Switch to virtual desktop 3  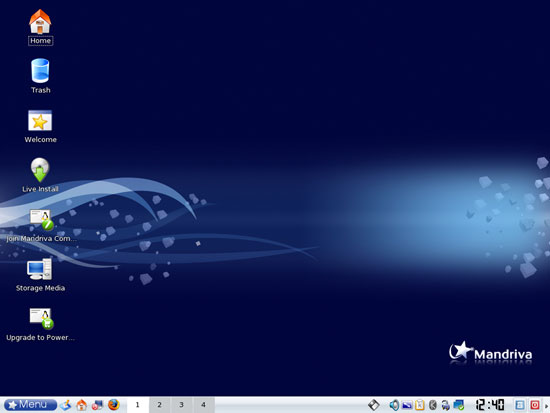181,405
